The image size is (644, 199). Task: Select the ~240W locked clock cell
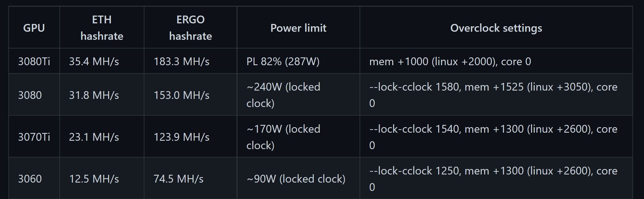(x=283, y=95)
